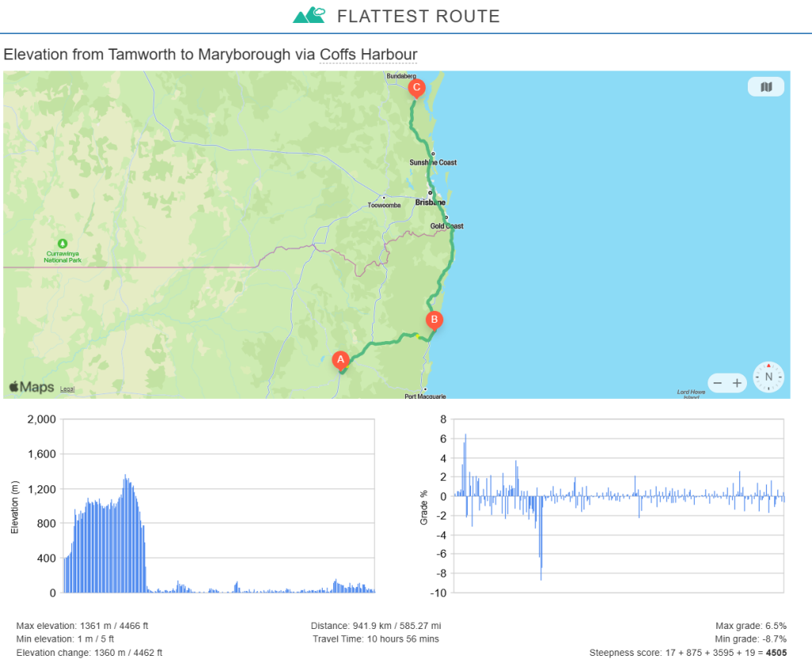Click the Apple Maps logo
The width and height of the screenshot is (812, 667).
click(32, 387)
